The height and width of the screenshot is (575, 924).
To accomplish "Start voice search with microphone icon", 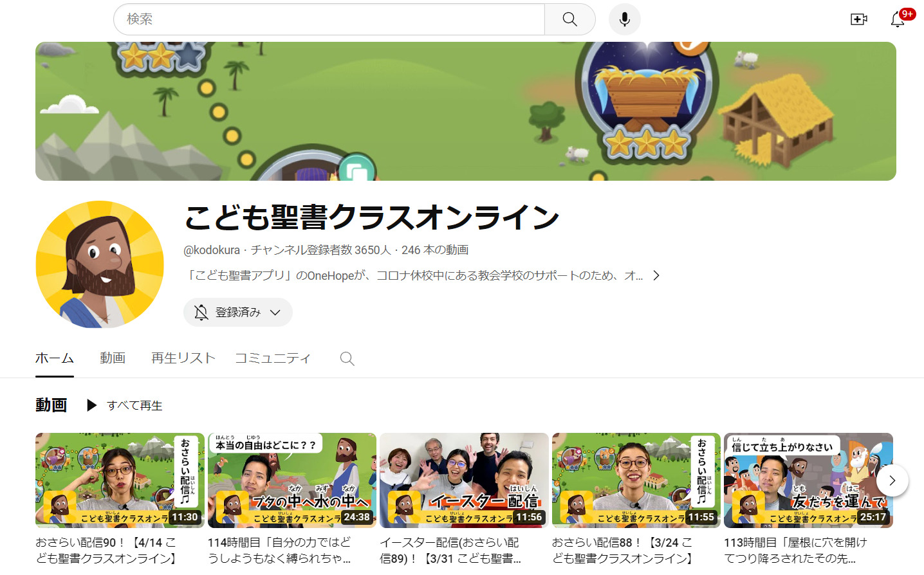I will click(624, 19).
